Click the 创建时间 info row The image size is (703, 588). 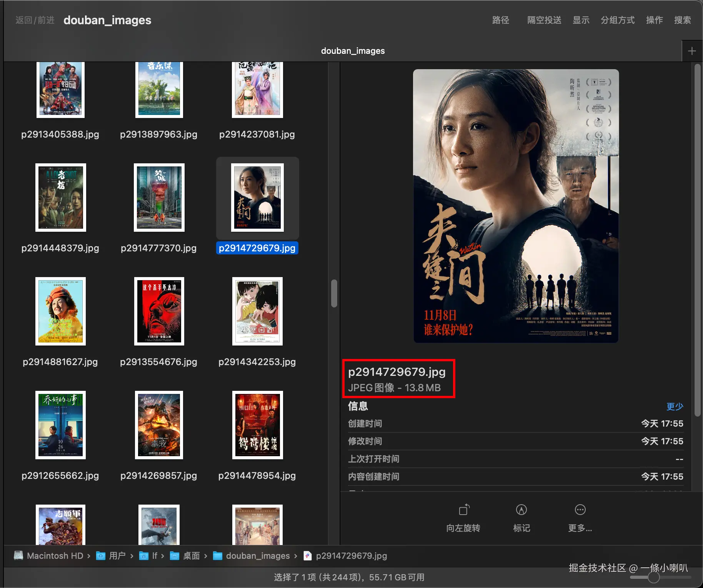[516, 424]
